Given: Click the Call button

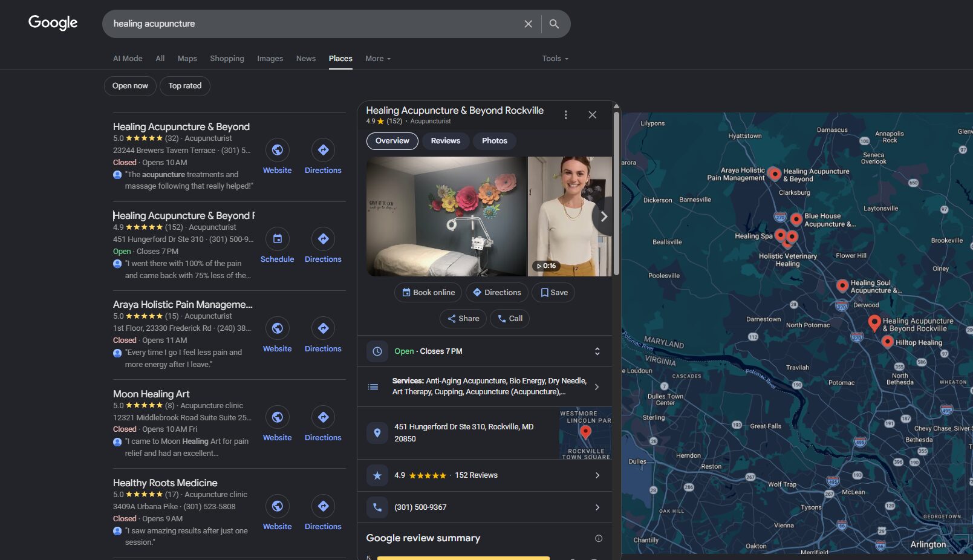Looking at the screenshot, I should [x=510, y=319].
